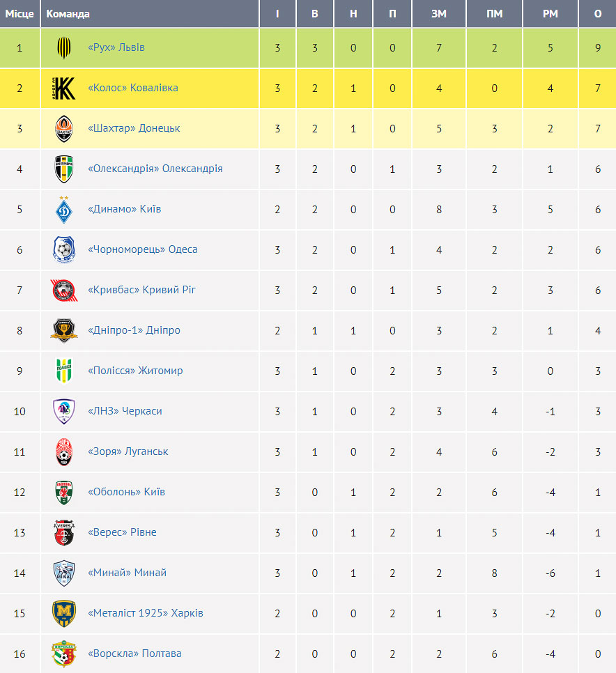Screen dimensions: 616x673
Task: Open the «Минай» Минай team link
Action: click(x=127, y=573)
